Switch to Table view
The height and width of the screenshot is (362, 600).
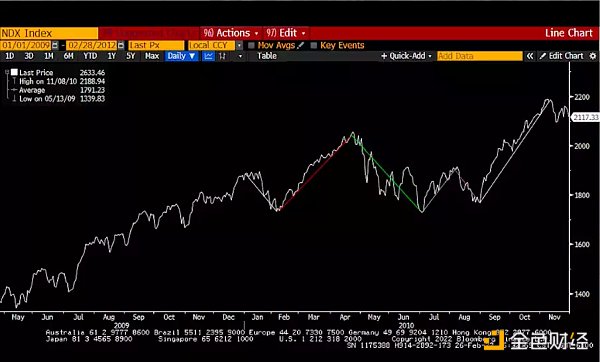click(x=267, y=56)
